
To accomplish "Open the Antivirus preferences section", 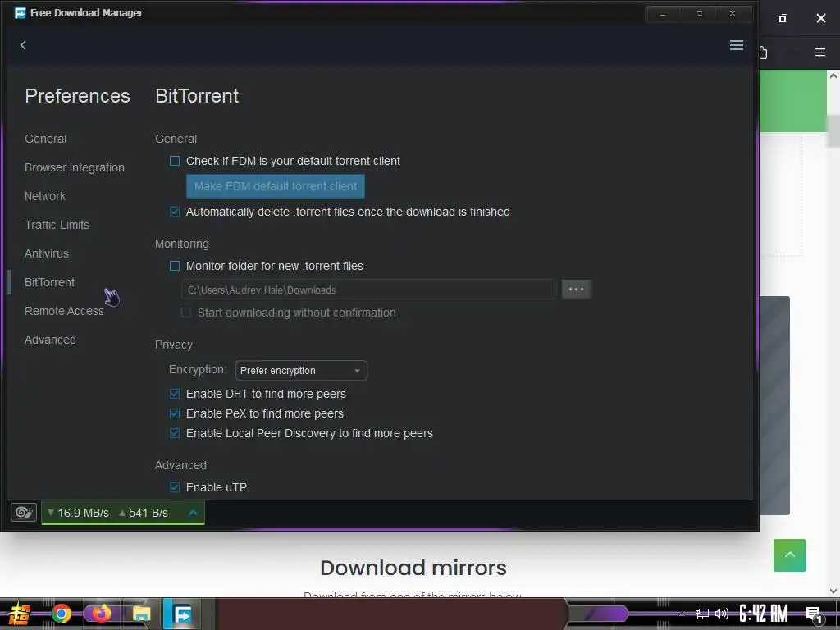I will click(47, 253).
